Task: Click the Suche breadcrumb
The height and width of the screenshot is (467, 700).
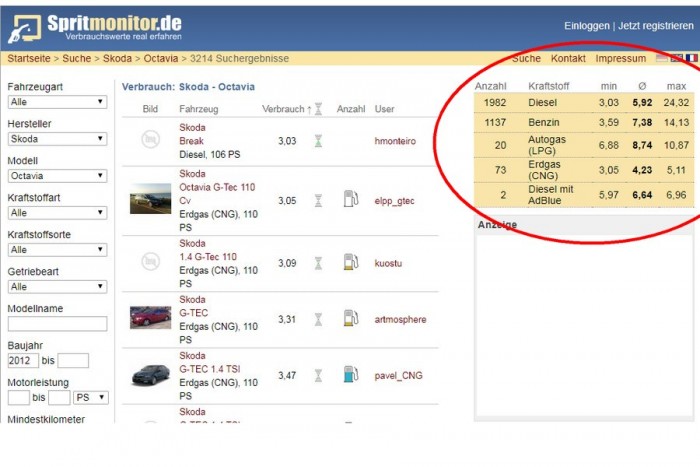Action: coord(77,58)
